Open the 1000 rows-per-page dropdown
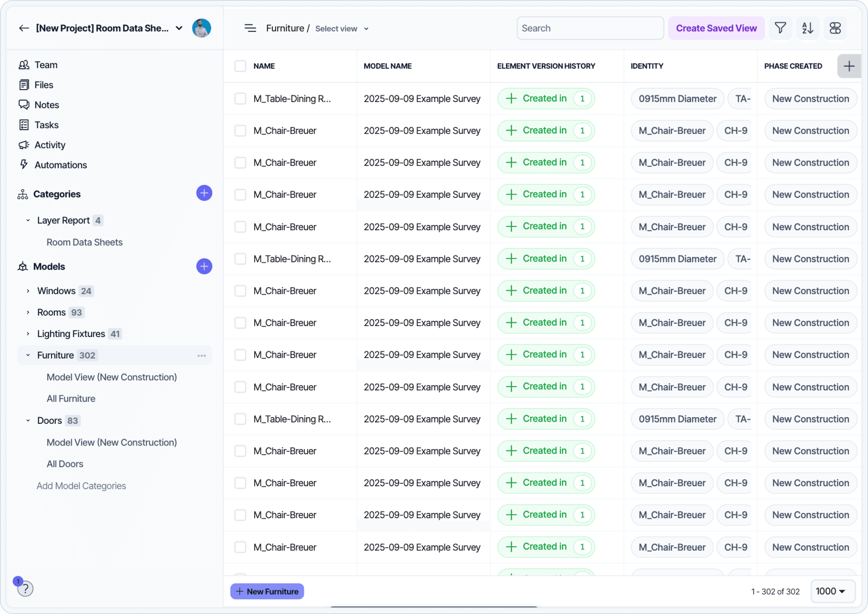 click(832, 591)
